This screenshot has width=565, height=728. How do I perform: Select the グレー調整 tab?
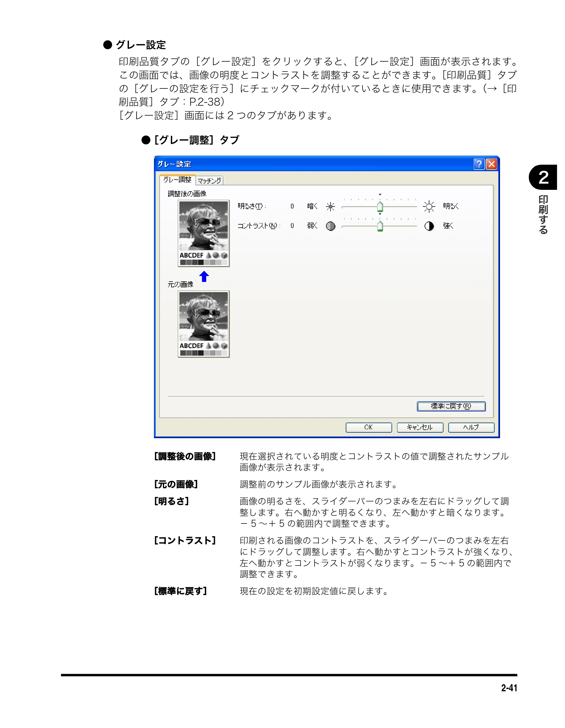point(177,180)
